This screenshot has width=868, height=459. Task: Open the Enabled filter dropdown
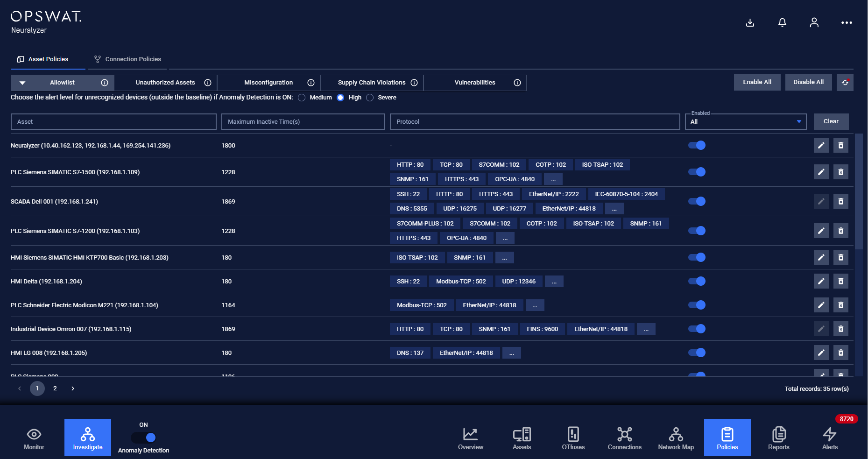746,121
